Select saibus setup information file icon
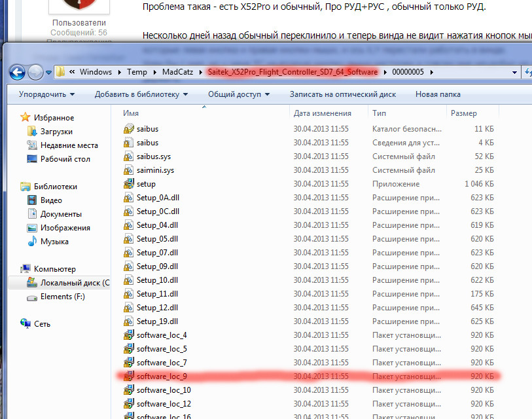Viewport: 532px width, 419px height. pyautogui.click(x=129, y=143)
